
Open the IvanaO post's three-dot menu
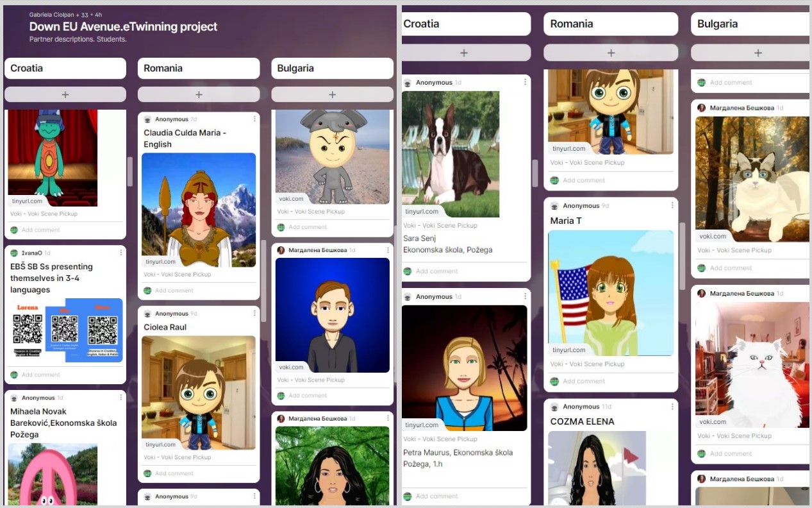120,253
